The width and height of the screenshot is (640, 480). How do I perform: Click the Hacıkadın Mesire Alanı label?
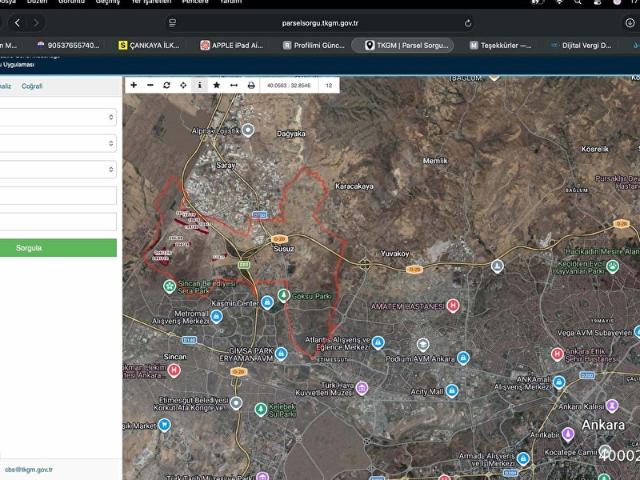pos(602,251)
